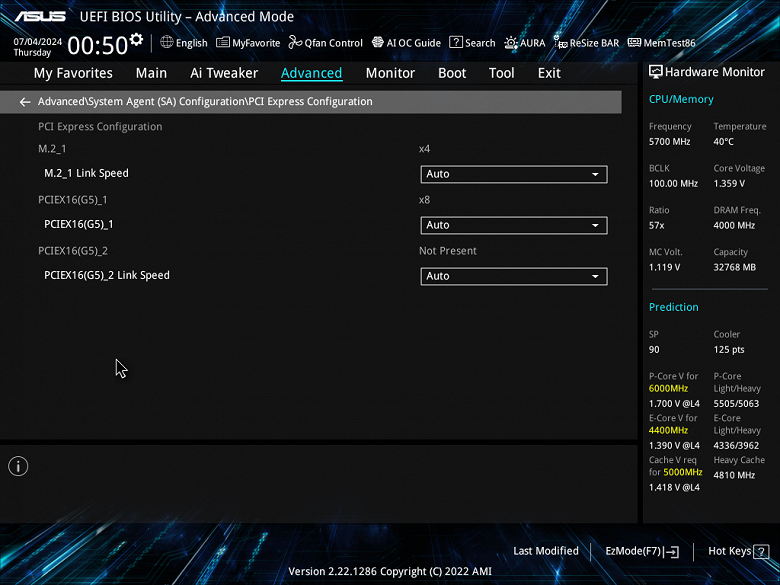Open the Boot tab

452,73
